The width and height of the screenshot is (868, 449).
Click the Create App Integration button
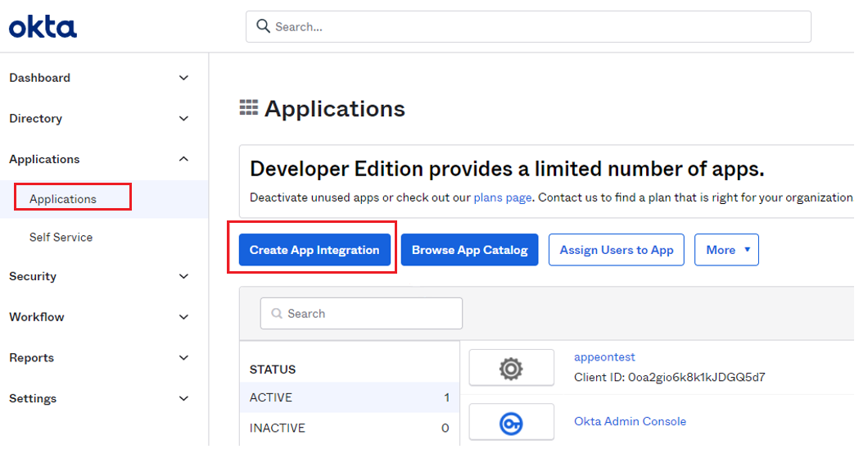pyautogui.click(x=314, y=250)
